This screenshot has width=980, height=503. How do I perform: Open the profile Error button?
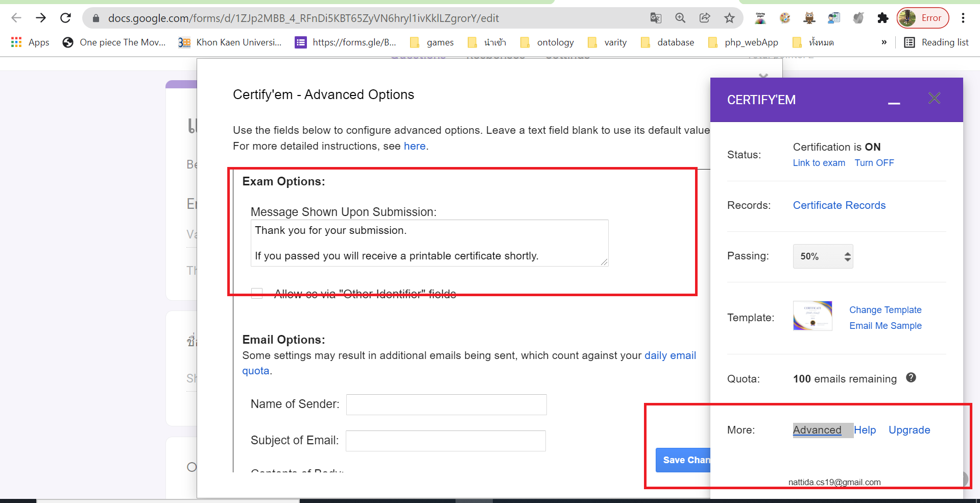point(923,18)
